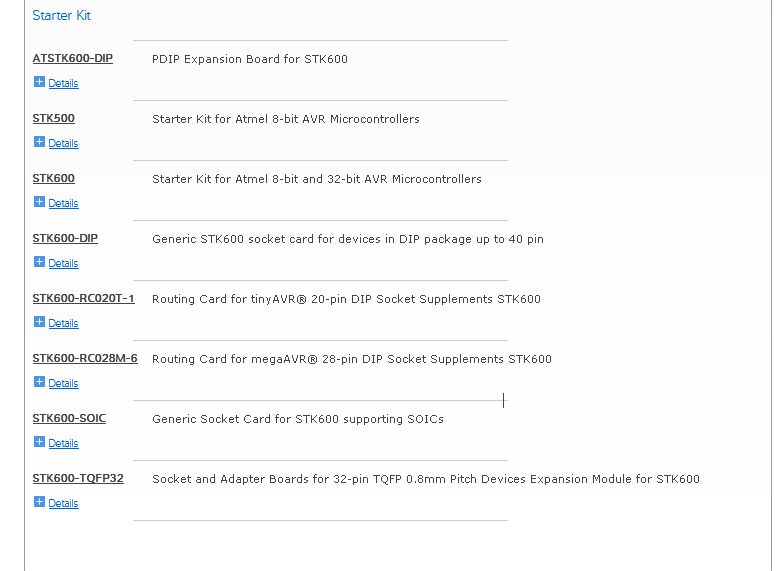Open the STK600-RC028M-6 product link
The width and height of the screenshot is (780, 571).
click(x=85, y=358)
